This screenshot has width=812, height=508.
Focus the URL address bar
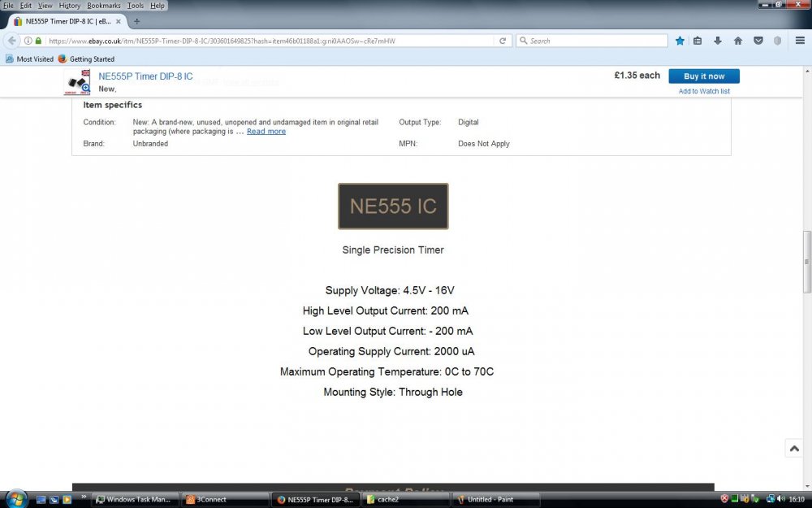click(270, 41)
